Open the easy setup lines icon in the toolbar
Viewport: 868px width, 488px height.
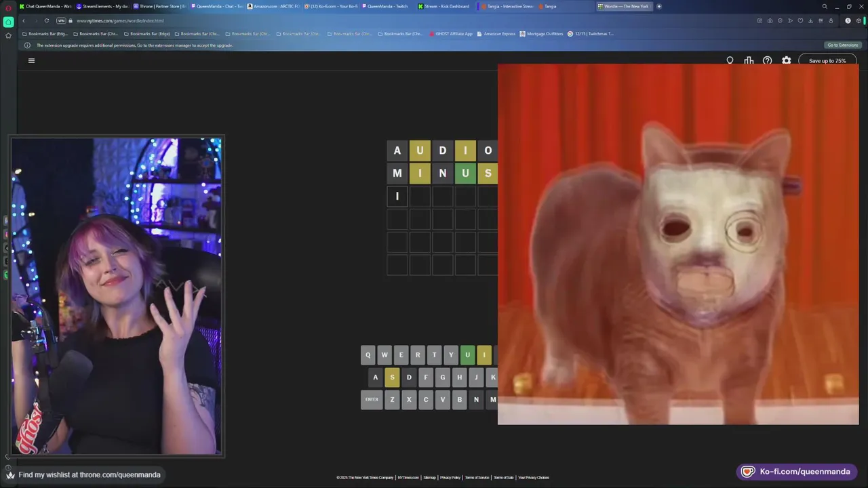click(x=821, y=20)
